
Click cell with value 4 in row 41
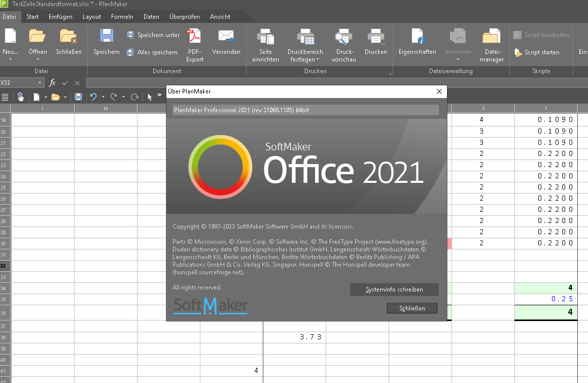point(231,371)
